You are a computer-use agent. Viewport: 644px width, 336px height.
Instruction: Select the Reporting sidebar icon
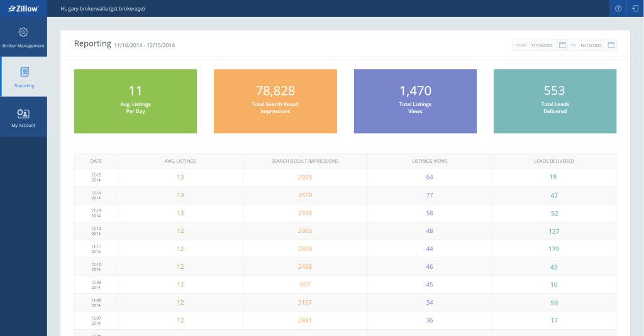(24, 72)
